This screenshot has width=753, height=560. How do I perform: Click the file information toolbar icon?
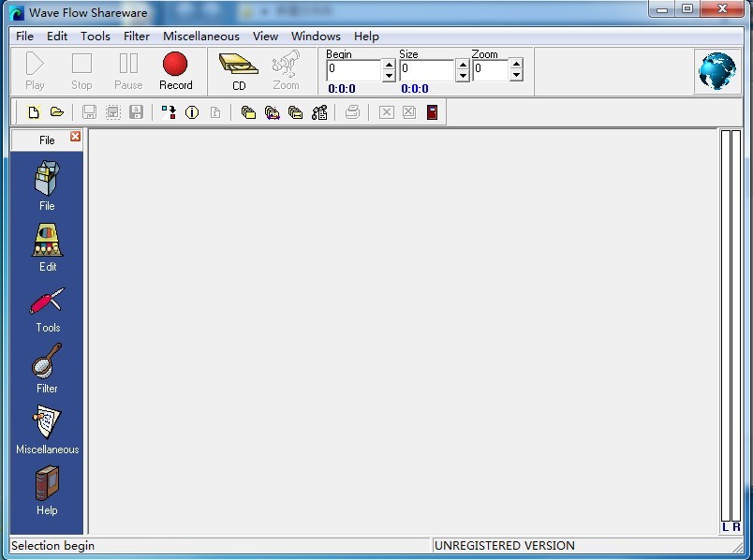pyautogui.click(x=192, y=112)
